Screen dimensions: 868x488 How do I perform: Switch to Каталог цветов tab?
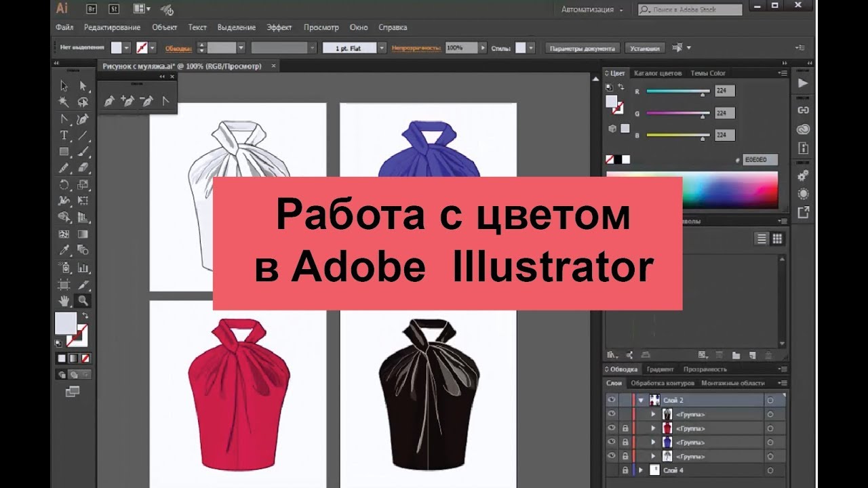point(658,73)
